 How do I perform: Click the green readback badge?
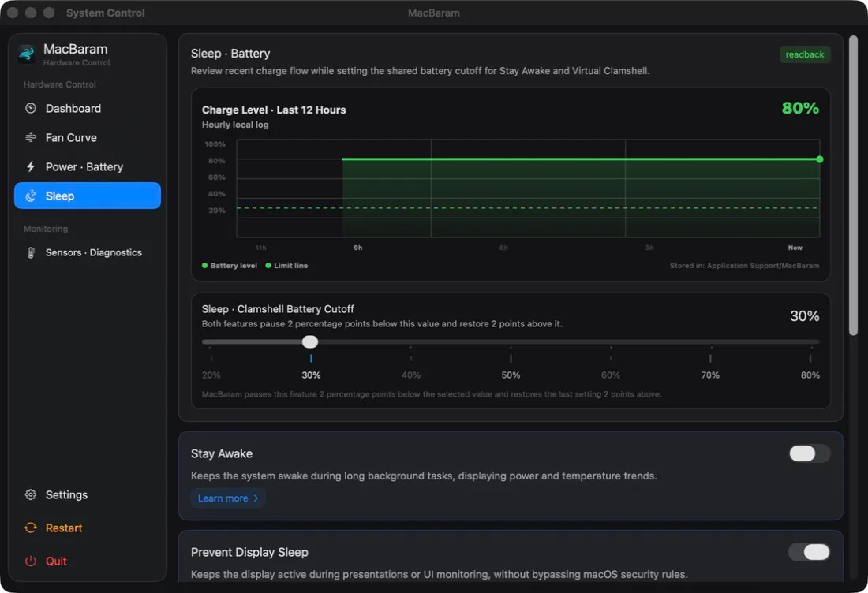click(x=804, y=54)
